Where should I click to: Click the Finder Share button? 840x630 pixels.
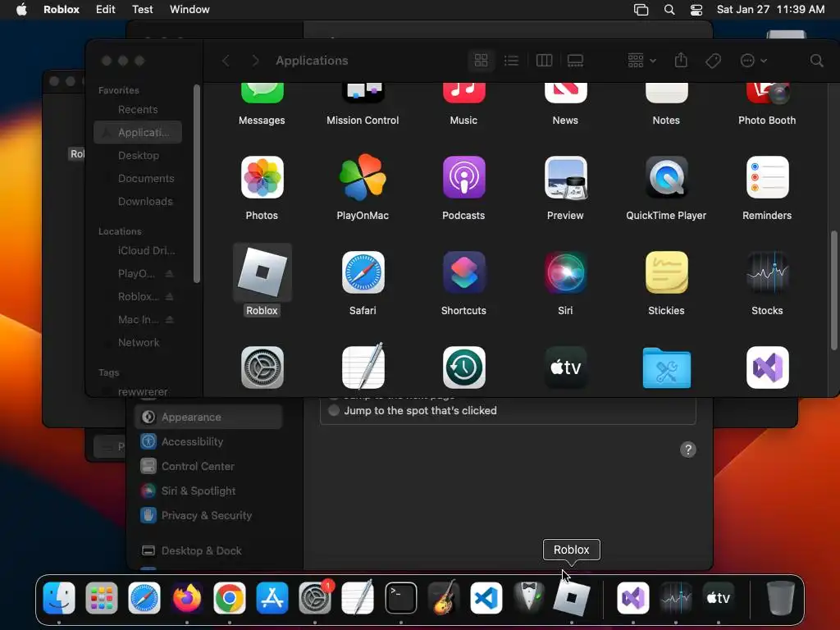681,60
